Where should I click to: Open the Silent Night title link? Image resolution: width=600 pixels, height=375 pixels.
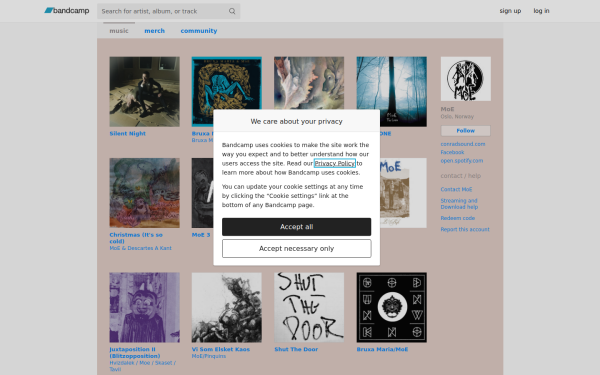127,134
